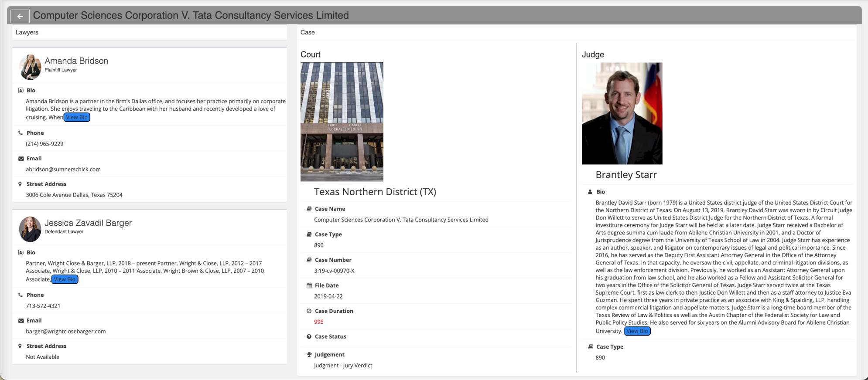Click the Phone icon under Amanda Bridson
This screenshot has width=868, height=380.
pyautogui.click(x=21, y=133)
